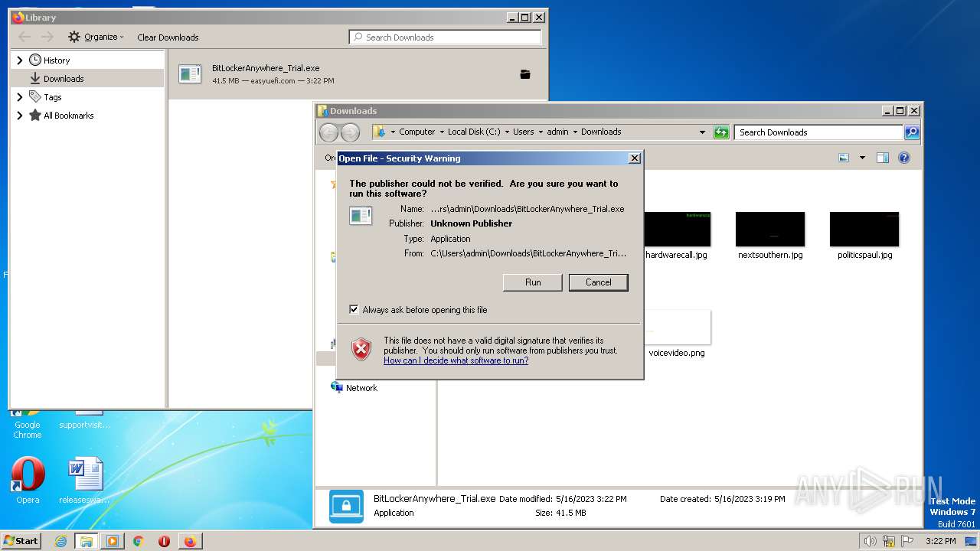This screenshot has width=980, height=551.
Task: Switch to Firefox taskbar button
Action: 189,541
